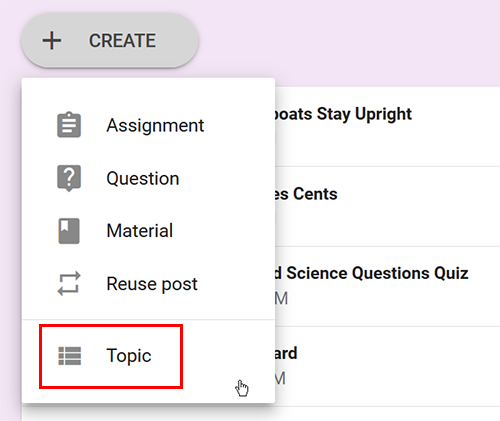Screen dimensions: 500x421
Task: Select the Material menu entry
Action: (148, 231)
